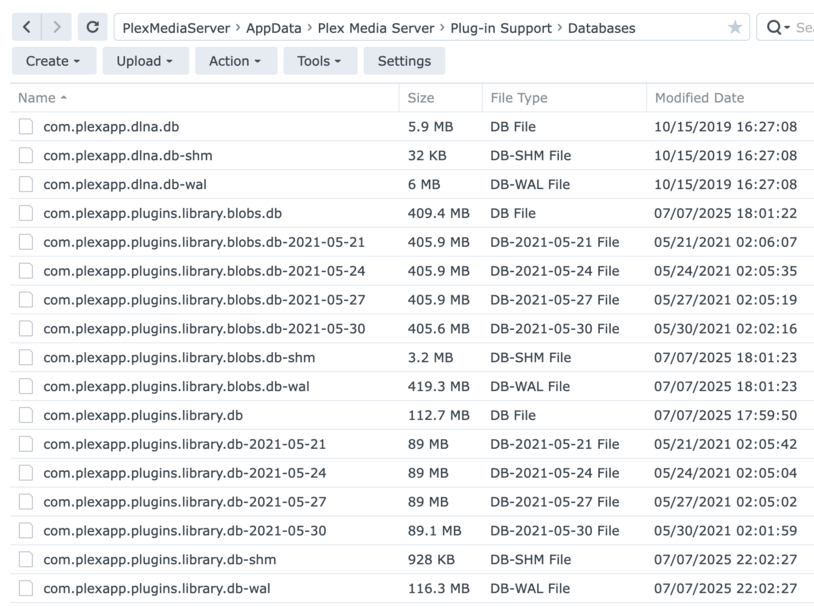The width and height of the screenshot is (814, 614).
Task: Navigate to PlexMediaServer breadcrumb
Action: (176, 28)
